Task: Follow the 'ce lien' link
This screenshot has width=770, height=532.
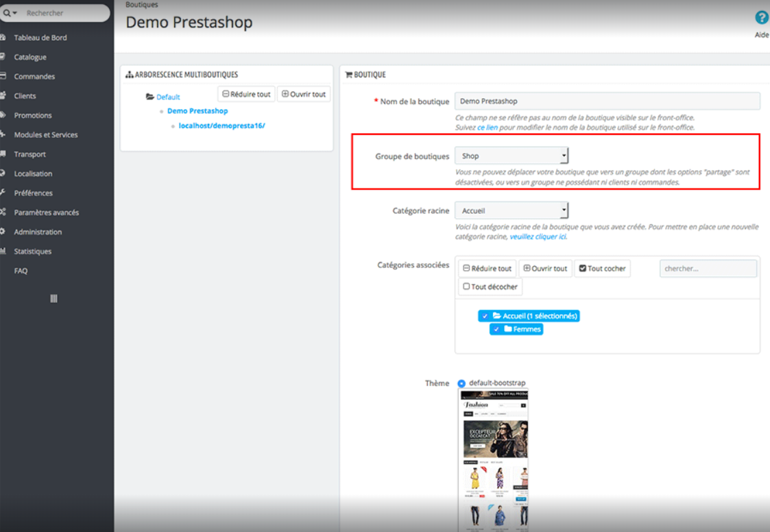Action: (487, 128)
